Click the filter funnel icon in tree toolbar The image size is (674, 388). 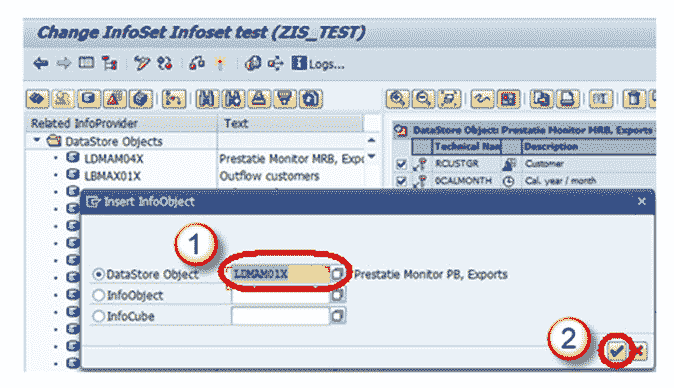(284, 99)
